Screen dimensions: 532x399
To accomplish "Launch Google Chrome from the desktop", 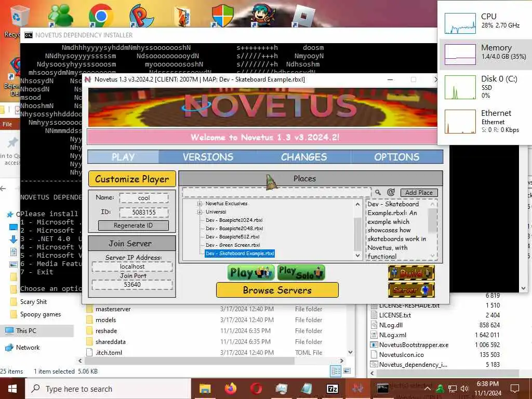I will 100,16.
